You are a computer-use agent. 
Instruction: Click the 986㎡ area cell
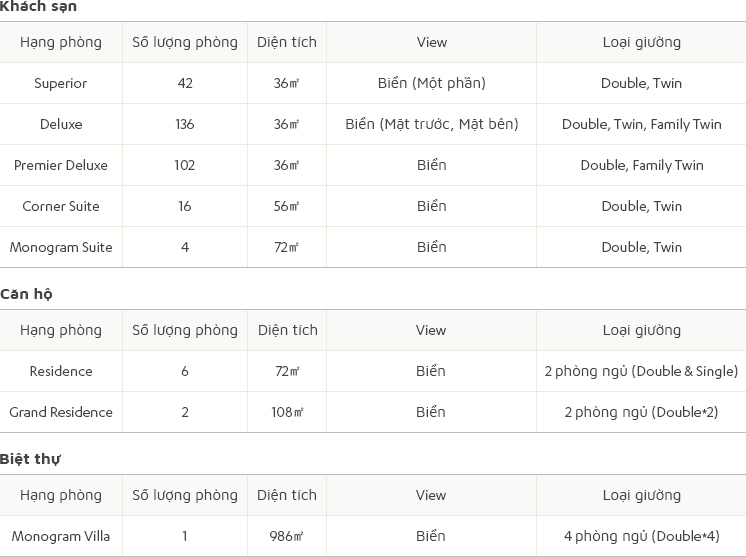(287, 536)
